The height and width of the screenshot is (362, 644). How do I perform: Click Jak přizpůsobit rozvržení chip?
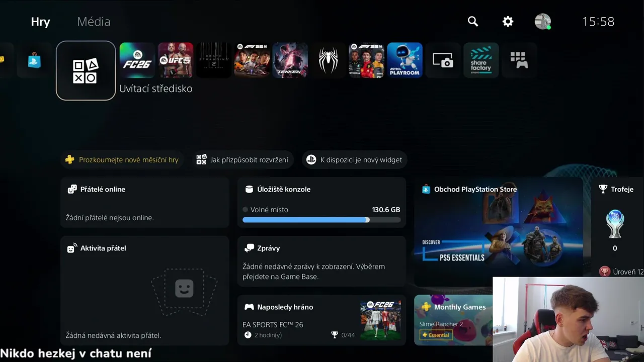(244, 160)
